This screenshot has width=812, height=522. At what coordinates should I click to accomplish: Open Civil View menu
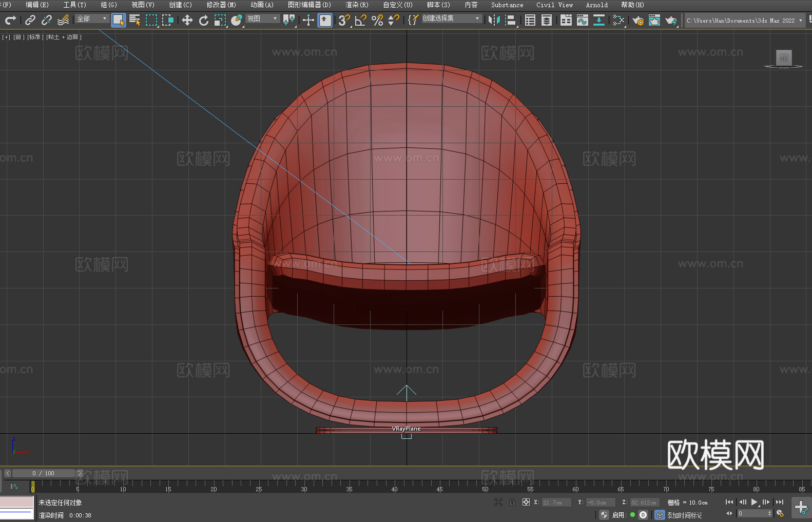coord(554,5)
